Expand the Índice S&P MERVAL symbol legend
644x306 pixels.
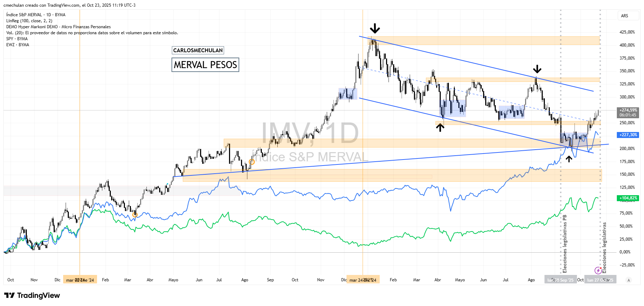point(36,15)
